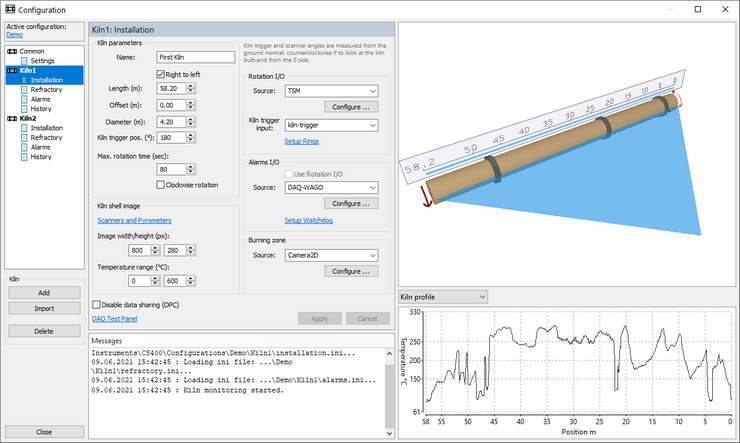Click Messages scrollbar up arrow

tap(389, 353)
